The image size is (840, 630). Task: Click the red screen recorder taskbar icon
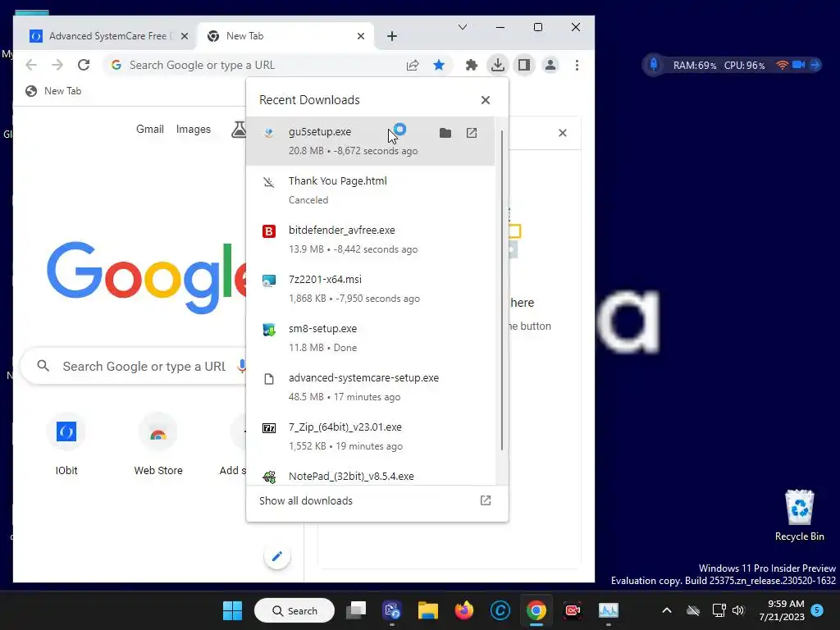(x=572, y=610)
